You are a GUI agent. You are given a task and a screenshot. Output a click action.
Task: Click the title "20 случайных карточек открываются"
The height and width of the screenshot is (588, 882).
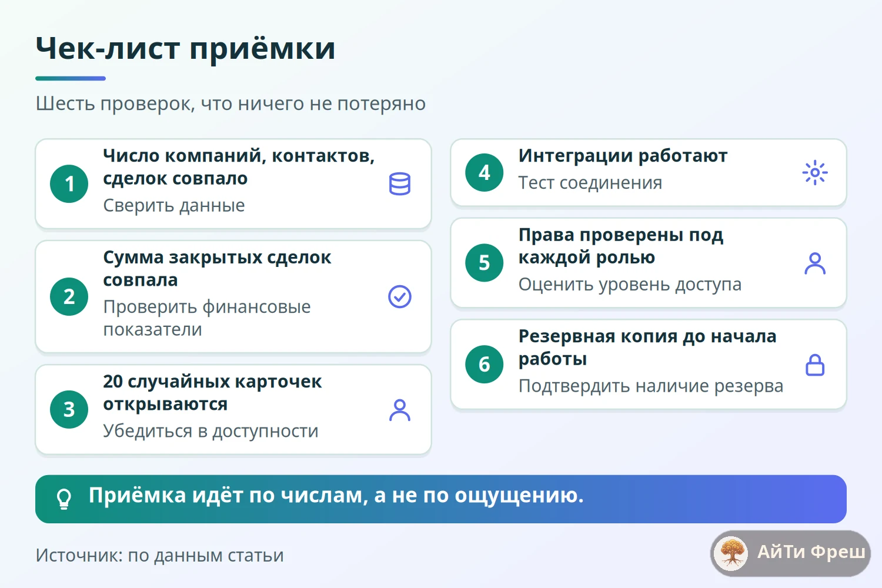(212, 393)
